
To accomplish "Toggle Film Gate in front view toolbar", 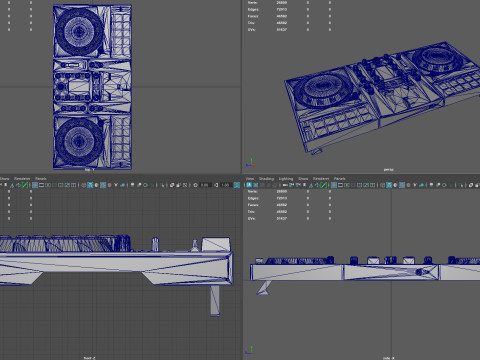I will (41, 185).
